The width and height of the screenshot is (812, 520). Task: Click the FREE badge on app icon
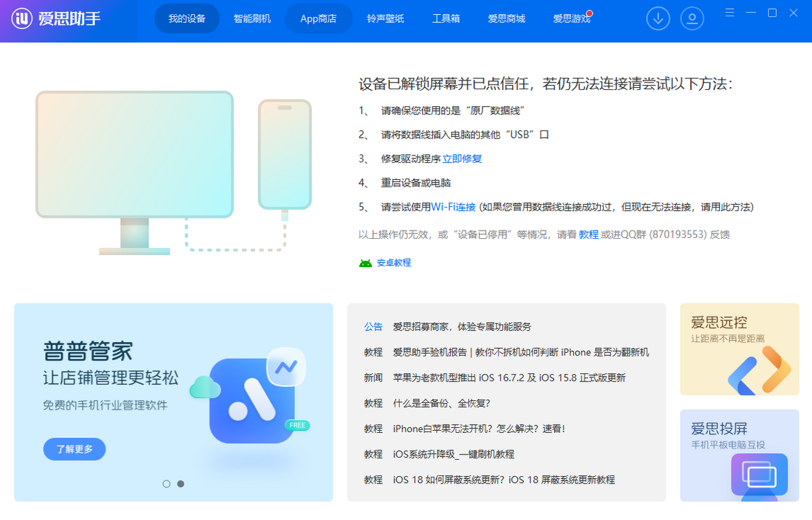(298, 425)
